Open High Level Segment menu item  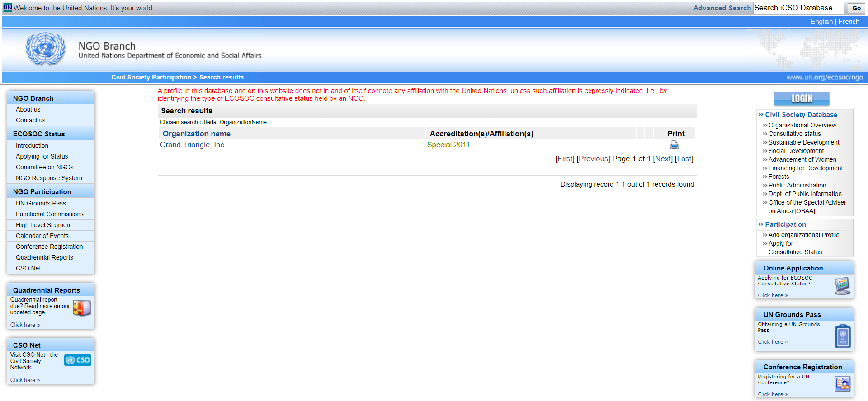(44, 225)
